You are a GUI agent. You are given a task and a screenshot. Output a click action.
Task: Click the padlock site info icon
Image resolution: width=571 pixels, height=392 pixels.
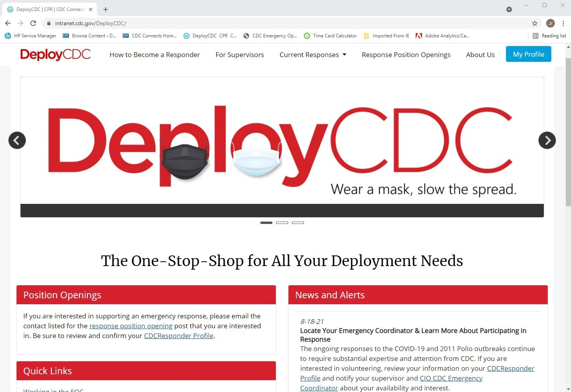[x=49, y=23]
